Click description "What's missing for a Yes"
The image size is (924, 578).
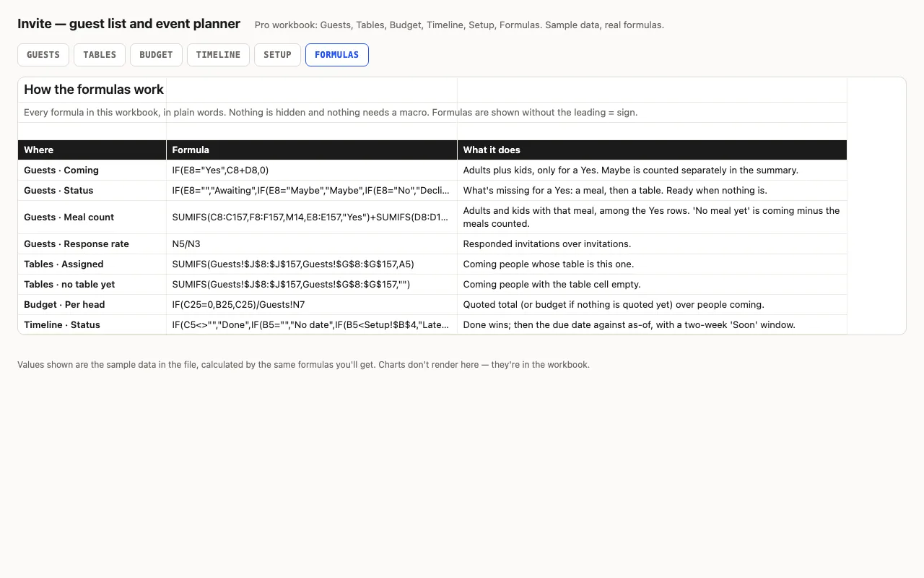652,191
